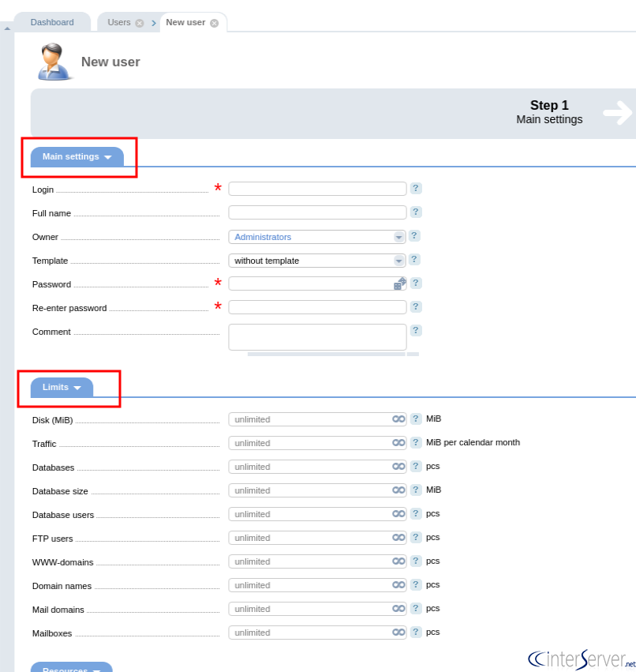Close the Users tab
The width and height of the screenshot is (636, 672).
[x=140, y=23]
